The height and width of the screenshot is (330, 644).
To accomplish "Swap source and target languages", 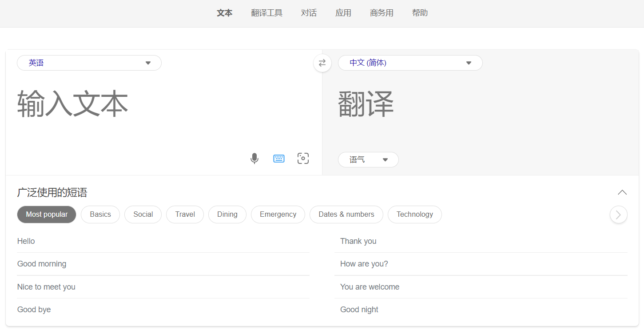I will (x=322, y=63).
